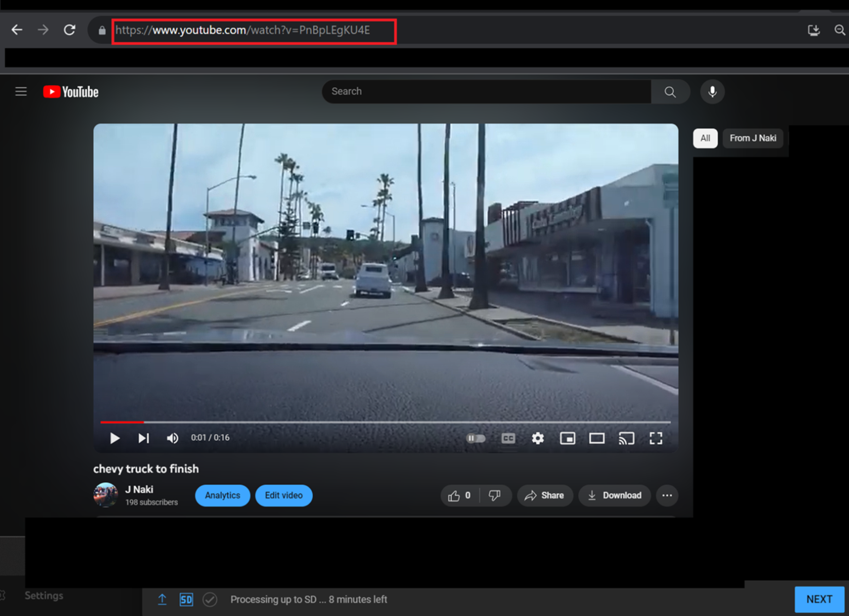Select the All filter chip
Screen dimensions: 849x616
pos(705,138)
